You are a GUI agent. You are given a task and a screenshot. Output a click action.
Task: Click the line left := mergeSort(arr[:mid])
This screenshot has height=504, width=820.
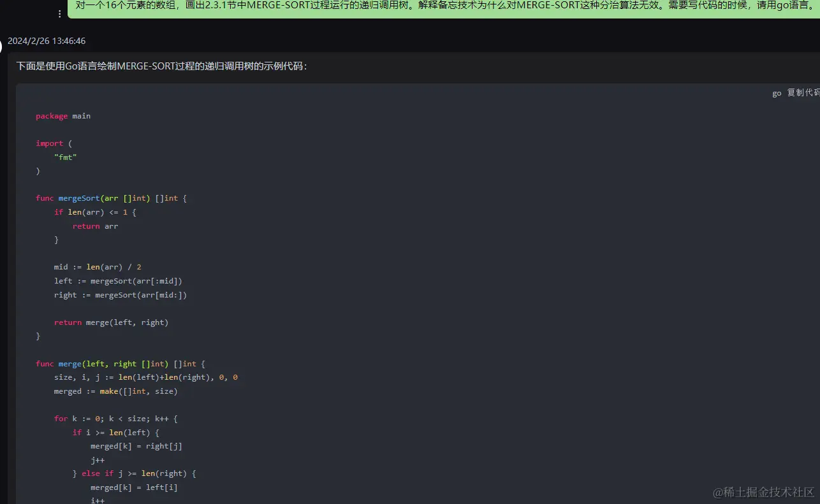118,281
